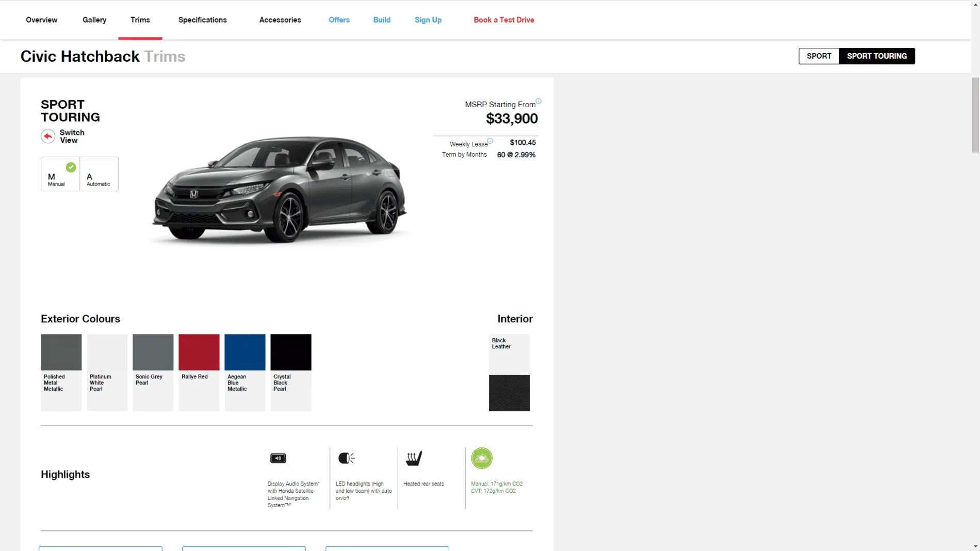The image size is (980, 551).
Task: Open the MSRP Starting From info icon
Action: tap(538, 101)
